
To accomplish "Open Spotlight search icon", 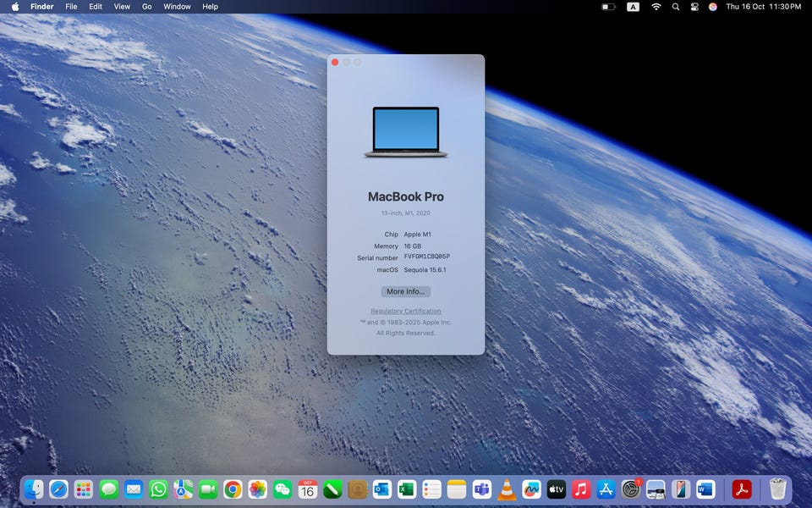I will (675, 7).
